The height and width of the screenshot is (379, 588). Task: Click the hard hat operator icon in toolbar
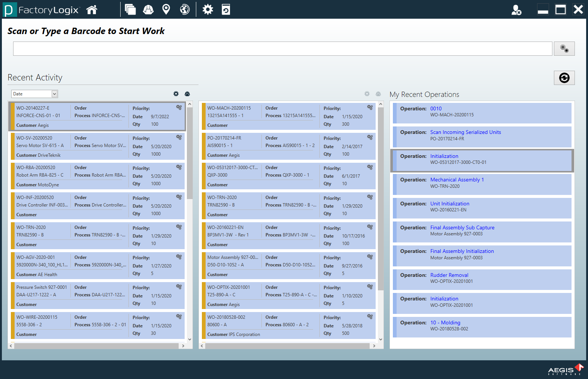(x=148, y=10)
